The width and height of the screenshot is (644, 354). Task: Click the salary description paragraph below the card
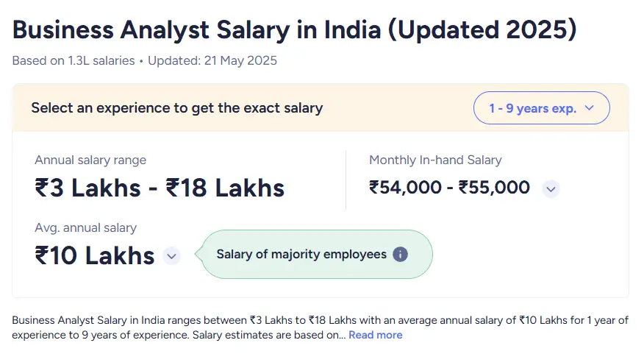(x=321, y=328)
